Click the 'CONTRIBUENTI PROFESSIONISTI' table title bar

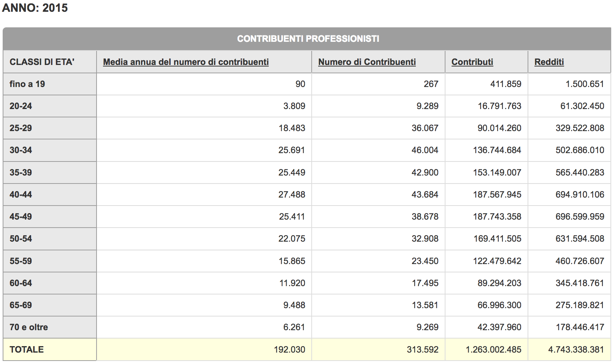click(x=308, y=39)
